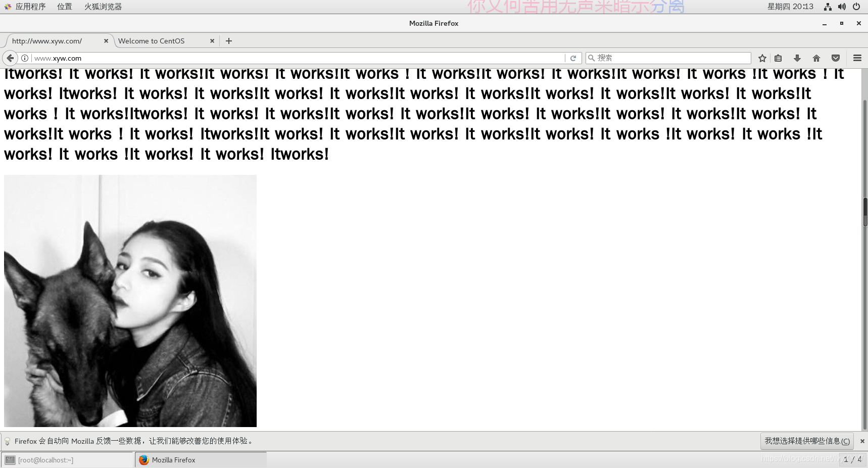The image size is (868, 468).
Task: Select Mozilla Firefox taskbar entry
Action: point(201,460)
